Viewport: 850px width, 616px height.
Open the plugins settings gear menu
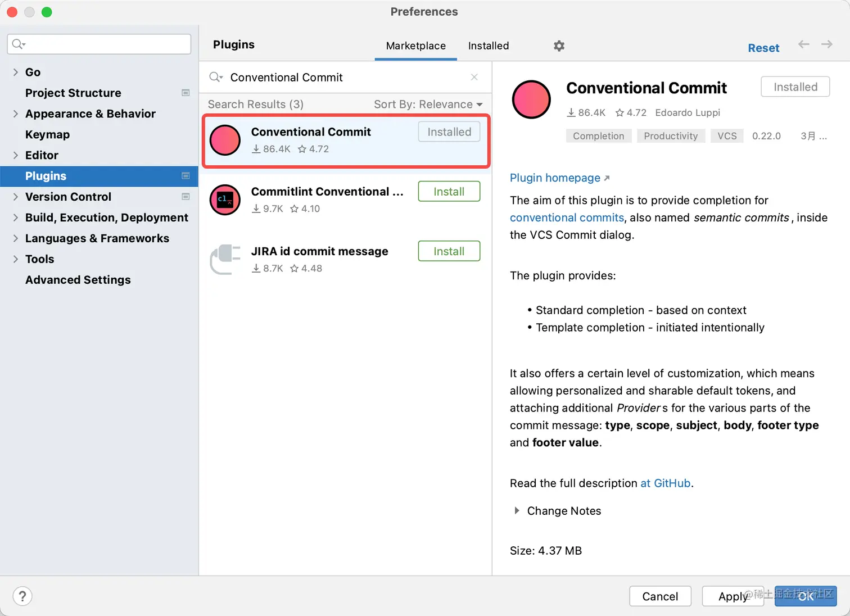coord(559,46)
